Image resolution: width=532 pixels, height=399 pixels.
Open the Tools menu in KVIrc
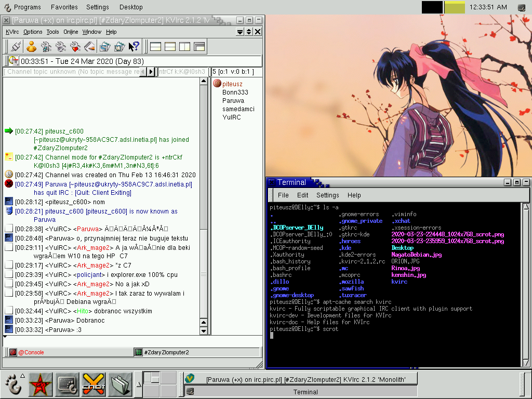[x=52, y=32]
